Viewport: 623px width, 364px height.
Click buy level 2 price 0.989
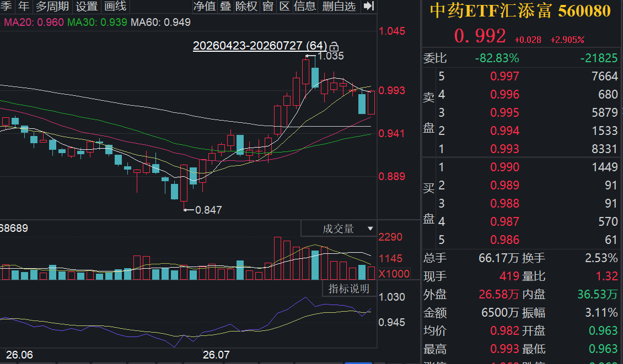[x=504, y=186]
